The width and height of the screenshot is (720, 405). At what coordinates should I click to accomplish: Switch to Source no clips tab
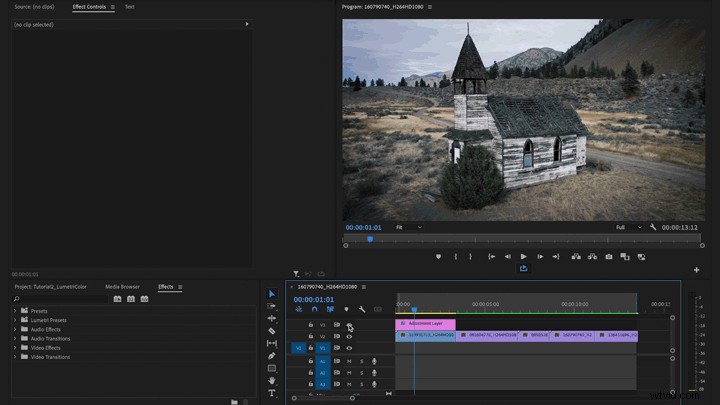point(34,7)
